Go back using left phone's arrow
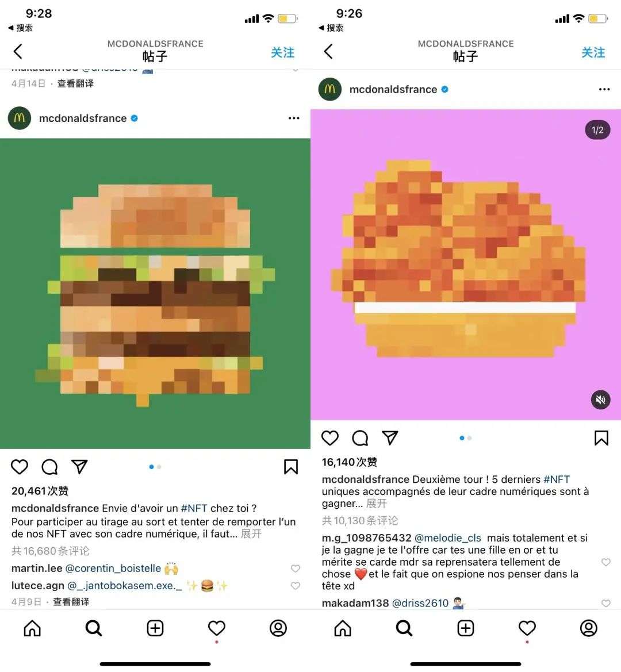 (x=18, y=51)
